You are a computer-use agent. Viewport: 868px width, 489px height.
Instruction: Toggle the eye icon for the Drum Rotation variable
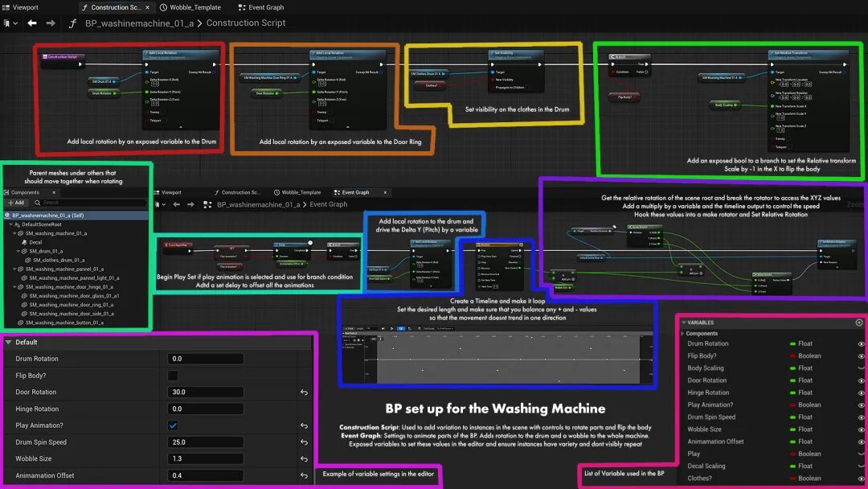click(861, 344)
